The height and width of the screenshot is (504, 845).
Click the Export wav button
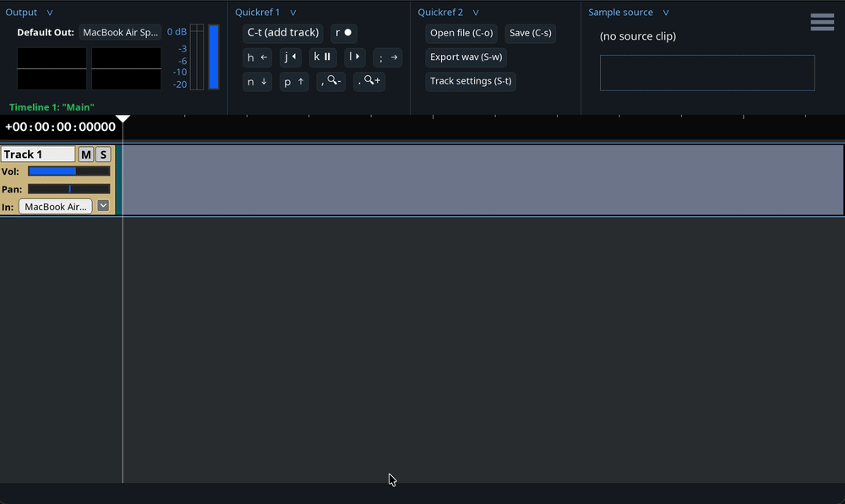click(x=467, y=57)
